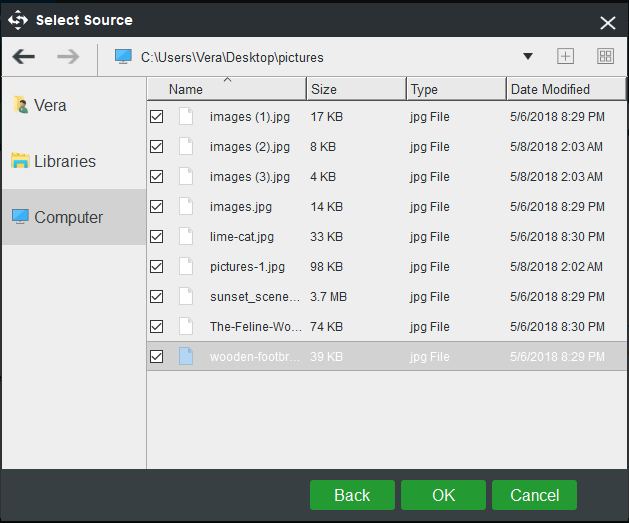Click the forward navigation arrow icon

[x=68, y=57]
